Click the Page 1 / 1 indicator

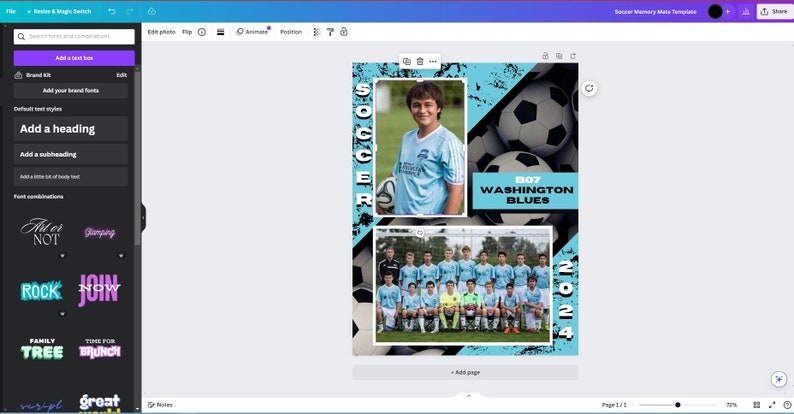(x=614, y=405)
